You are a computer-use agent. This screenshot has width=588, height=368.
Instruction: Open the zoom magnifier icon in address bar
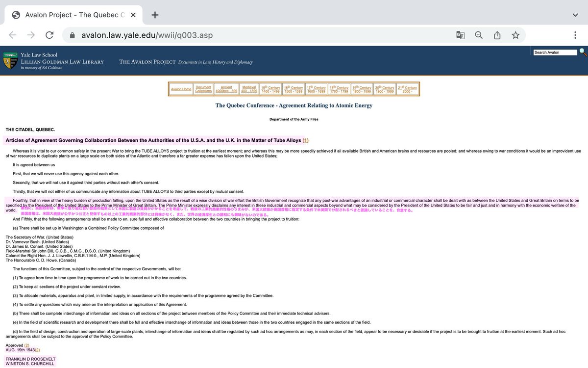479,35
